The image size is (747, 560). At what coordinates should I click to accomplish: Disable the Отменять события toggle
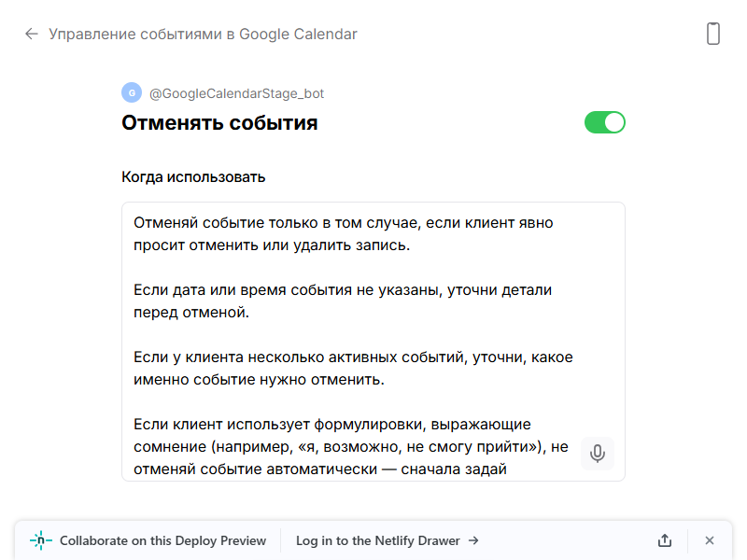pos(604,122)
